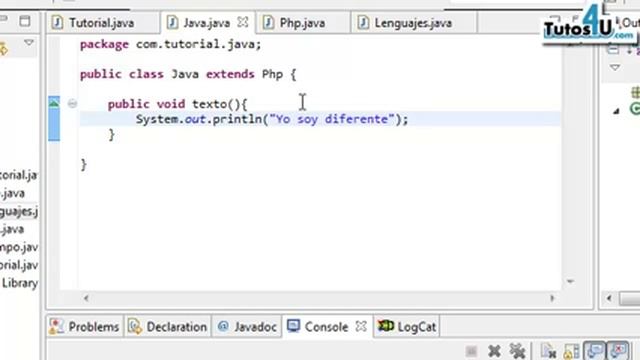Click the Tutorial.java tab file icon
The height and width of the screenshot is (360, 640).
(x=57, y=22)
